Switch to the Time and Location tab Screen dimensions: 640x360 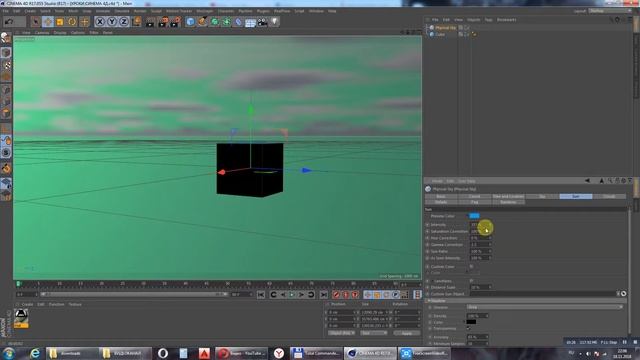point(508,197)
